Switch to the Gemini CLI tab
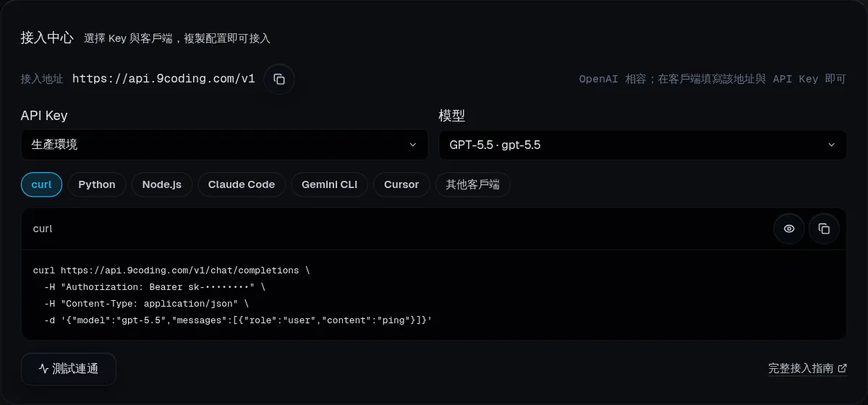This screenshot has width=868, height=405. coord(329,184)
